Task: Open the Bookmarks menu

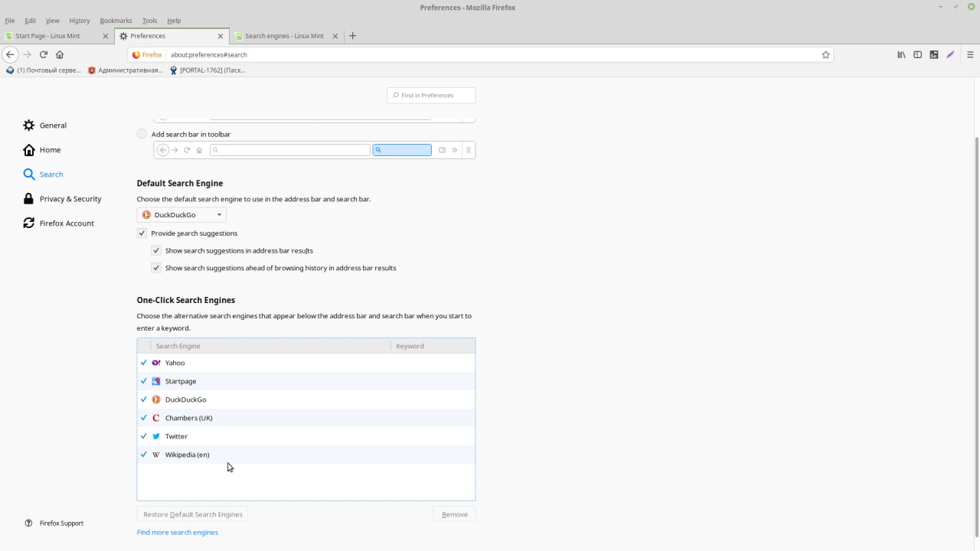Action: tap(116, 21)
